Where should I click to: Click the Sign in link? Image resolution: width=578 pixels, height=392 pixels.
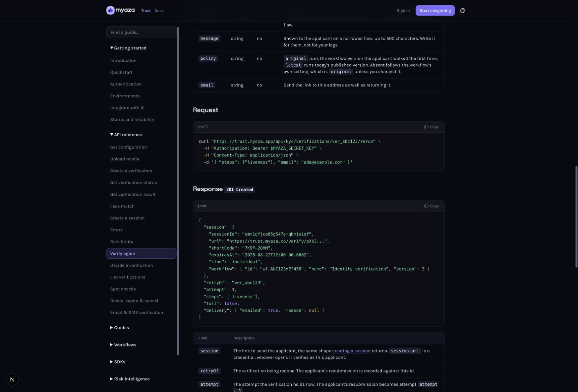(x=403, y=11)
